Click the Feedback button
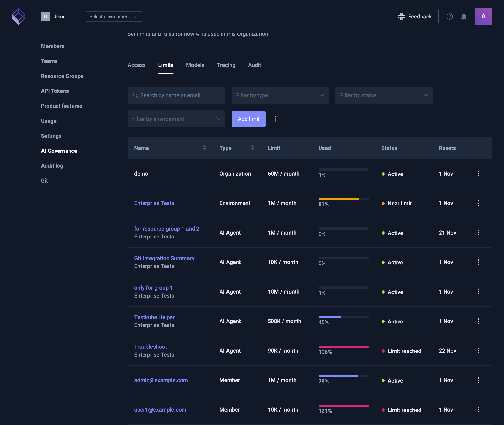Viewport: 504px width, 425px height. (x=414, y=16)
